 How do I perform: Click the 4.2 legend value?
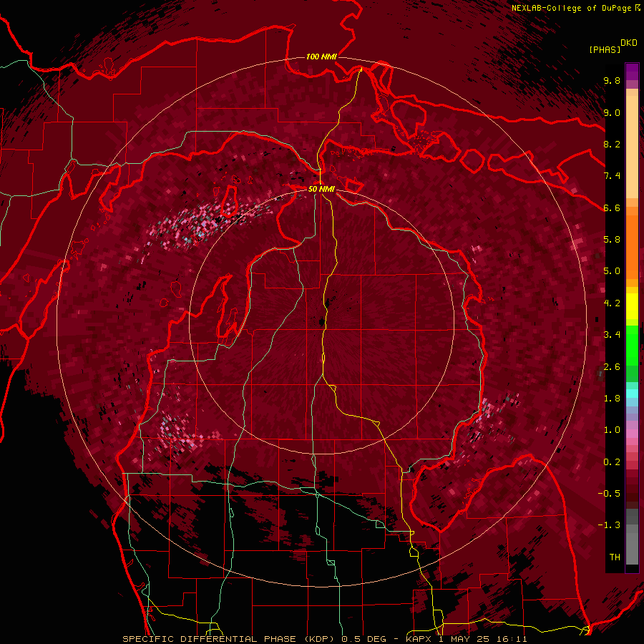point(612,303)
